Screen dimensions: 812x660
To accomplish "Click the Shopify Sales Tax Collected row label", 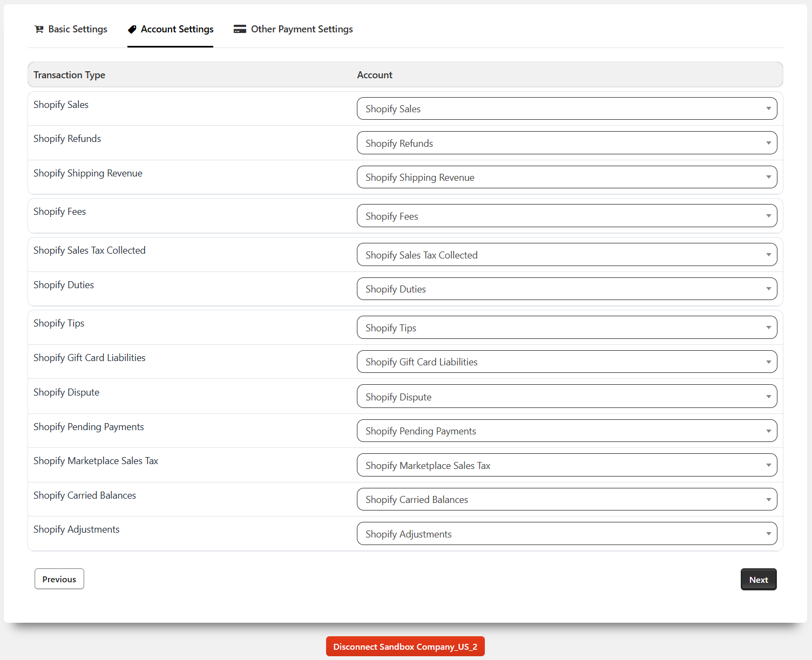I will pyautogui.click(x=90, y=250).
